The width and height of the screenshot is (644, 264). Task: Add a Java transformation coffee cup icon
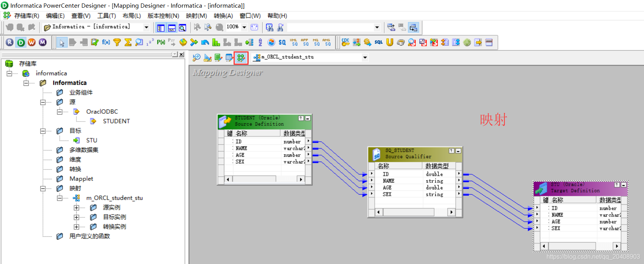click(401, 42)
